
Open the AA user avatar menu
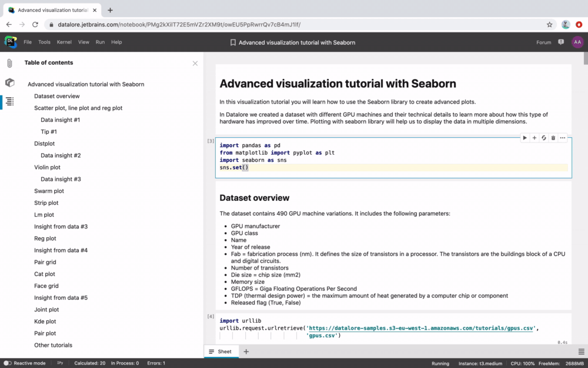pyautogui.click(x=577, y=42)
